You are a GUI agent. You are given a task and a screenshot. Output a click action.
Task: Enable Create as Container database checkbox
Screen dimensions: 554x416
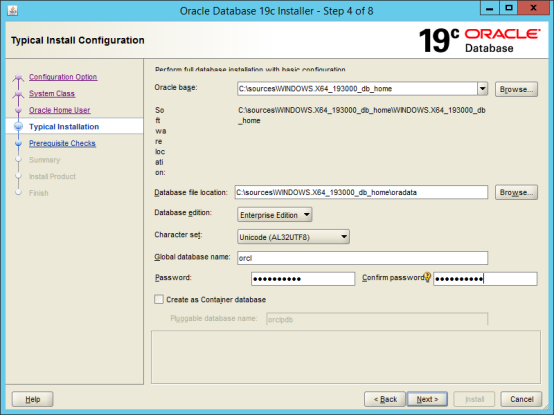point(159,299)
